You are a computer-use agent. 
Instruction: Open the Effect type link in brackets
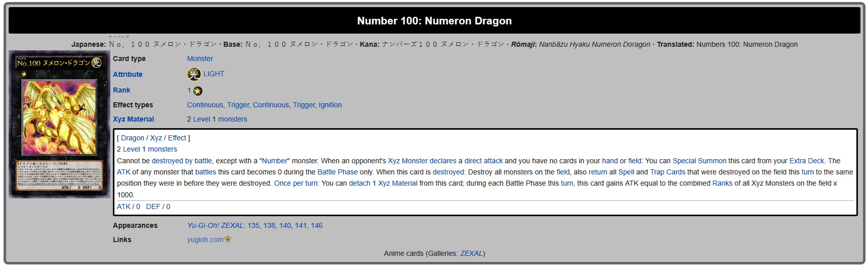(x=177, y=138)
